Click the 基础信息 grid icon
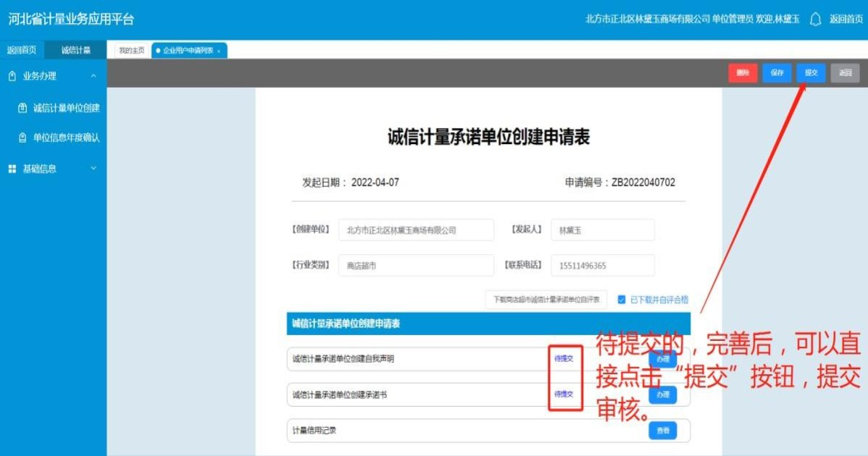 12,169
